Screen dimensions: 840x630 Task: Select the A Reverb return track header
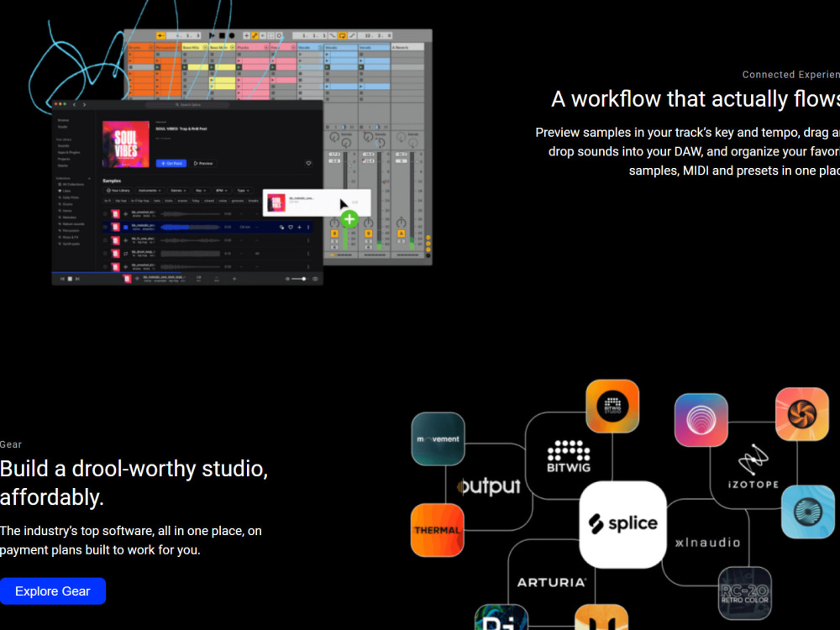click(407, 47)
